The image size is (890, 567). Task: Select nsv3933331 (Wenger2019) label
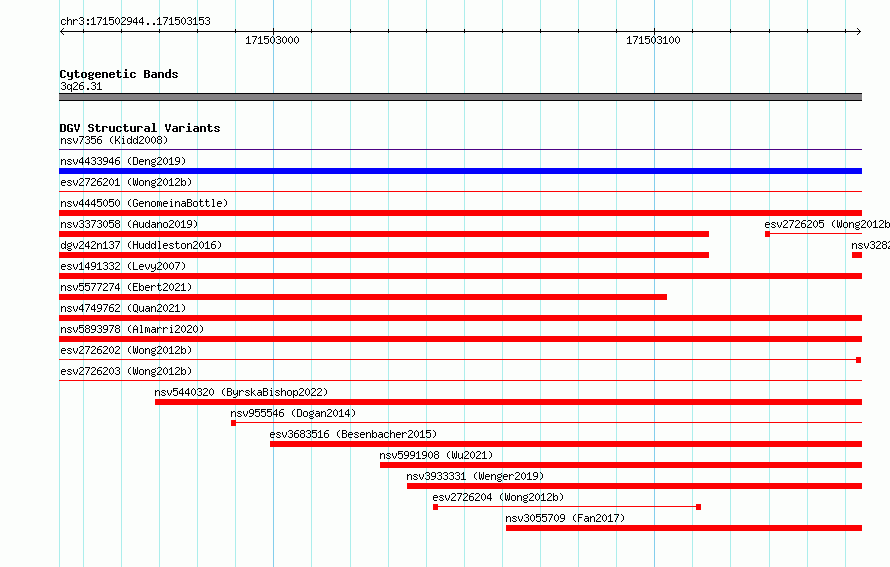coord(475,476)
